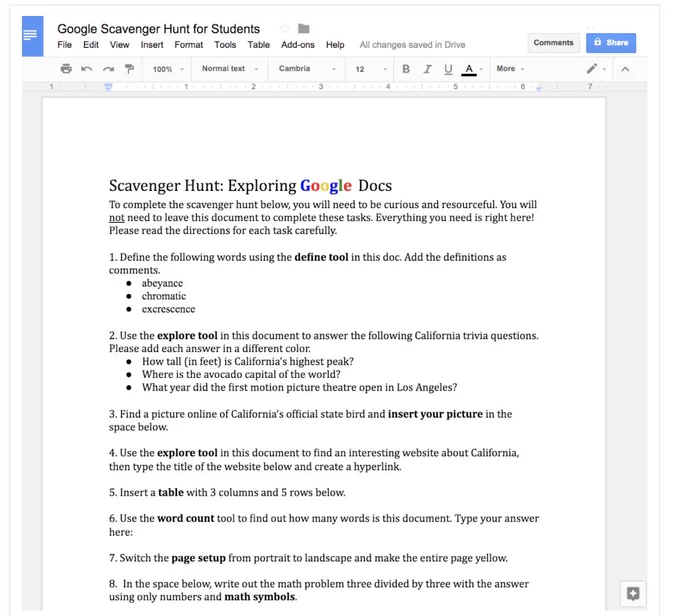Click the bold text insert your picture
The width and height of the screenshot is (680, 616).
tap(435, 414)
